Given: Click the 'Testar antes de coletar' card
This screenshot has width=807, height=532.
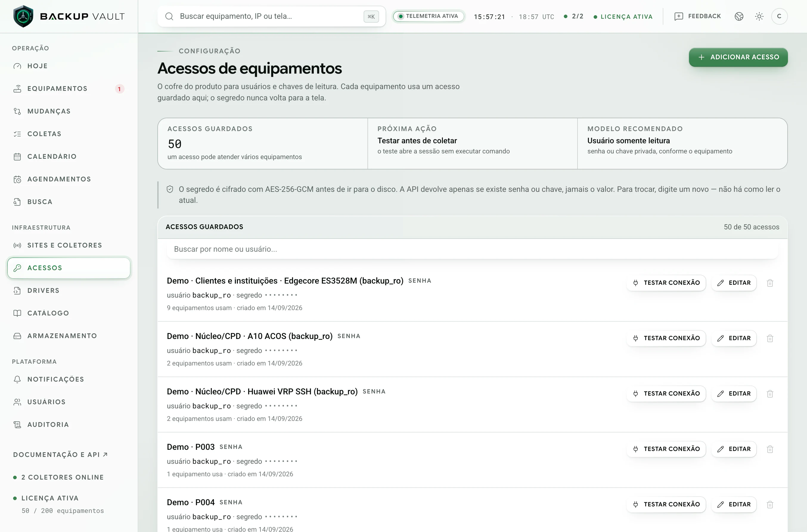Looking at the screenshot, I should pos(472,144).
